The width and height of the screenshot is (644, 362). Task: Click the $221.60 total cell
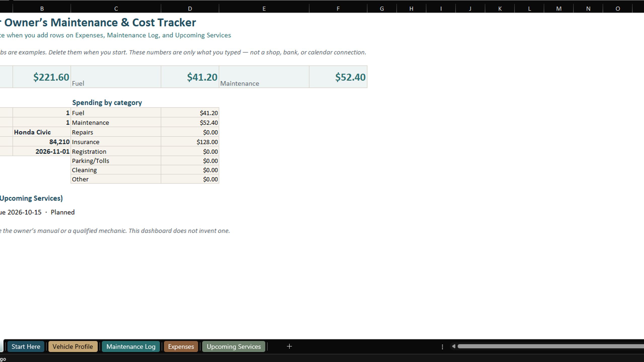point(42,77)
